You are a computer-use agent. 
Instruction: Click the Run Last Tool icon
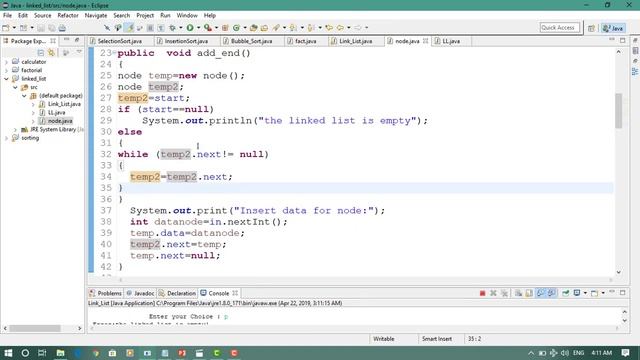point(208,28)
